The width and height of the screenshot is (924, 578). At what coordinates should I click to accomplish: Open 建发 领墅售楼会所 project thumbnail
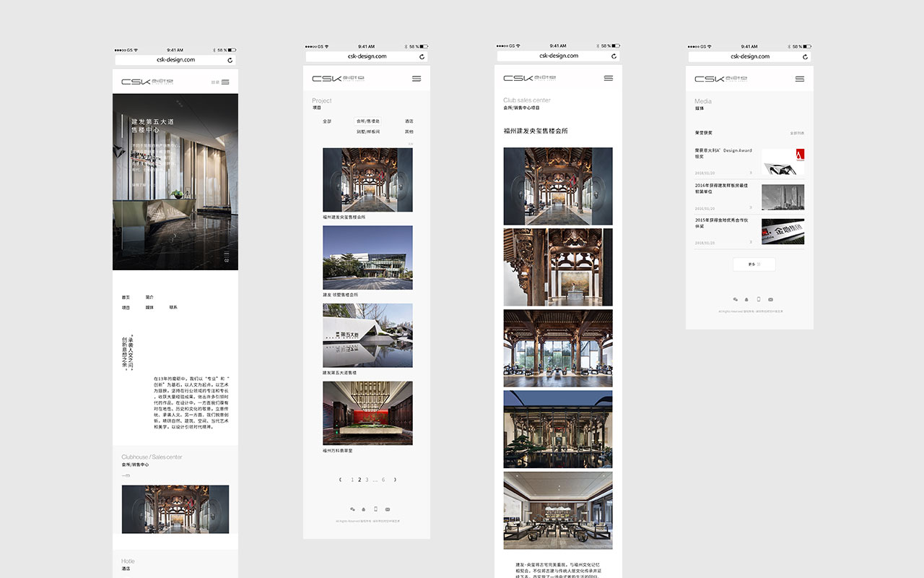(367, 258)
